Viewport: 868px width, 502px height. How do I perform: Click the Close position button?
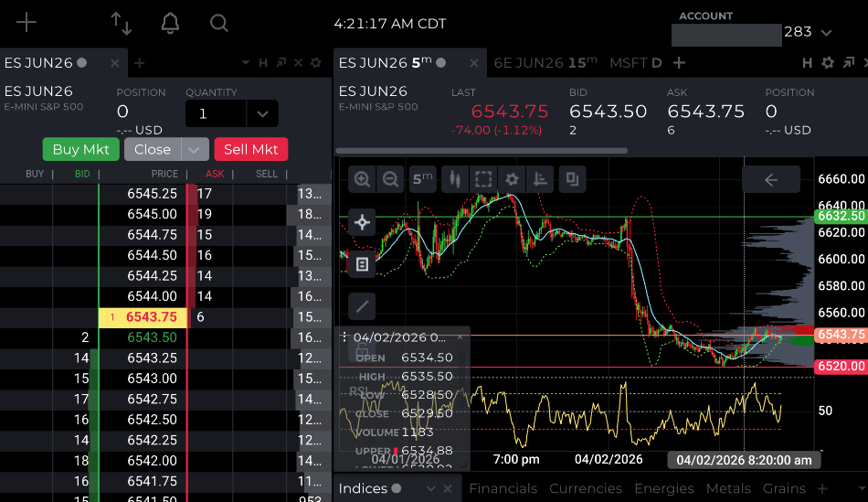coord(153,150)
